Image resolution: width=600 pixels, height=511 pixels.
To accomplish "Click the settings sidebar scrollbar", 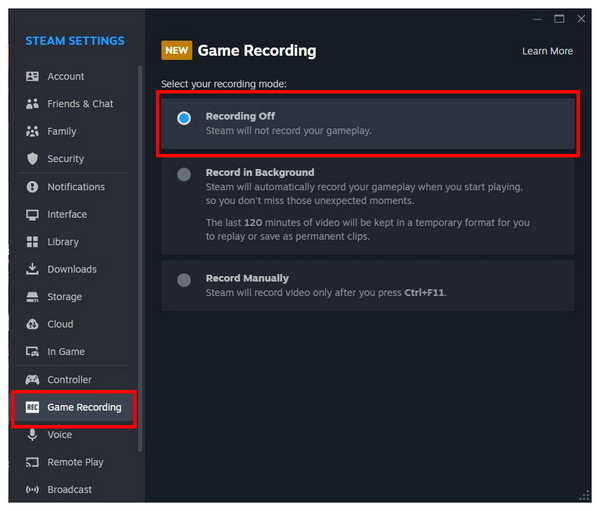I will [140, 259].
